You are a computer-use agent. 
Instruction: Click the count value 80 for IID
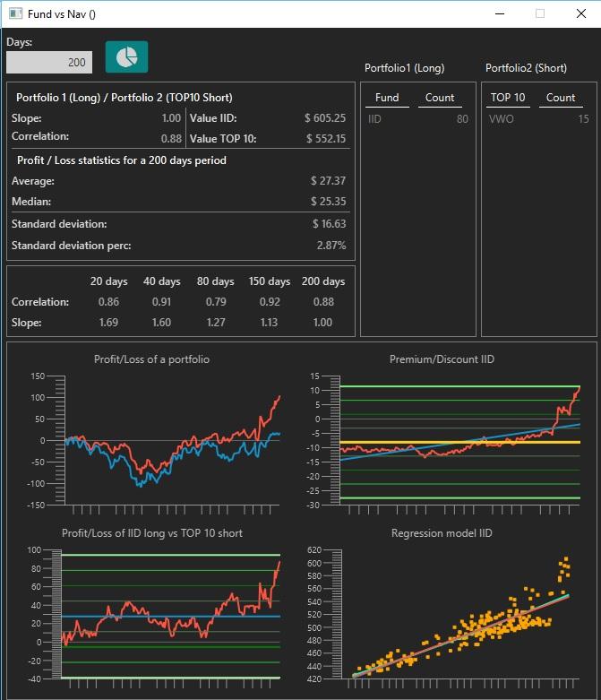(x=462, y=119)
